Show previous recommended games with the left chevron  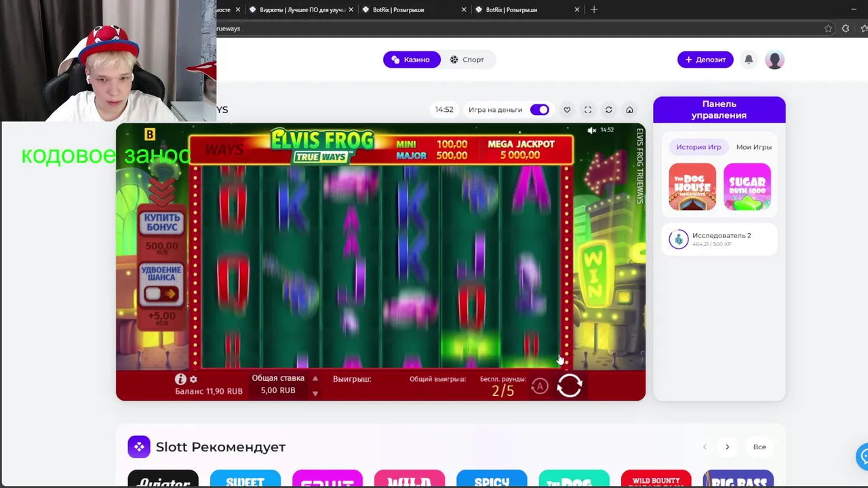[x=705, y=447]
